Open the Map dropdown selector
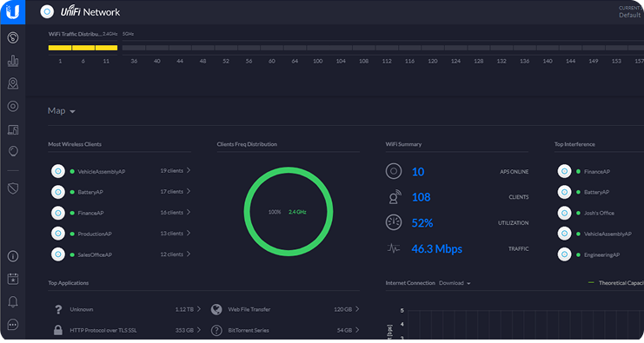644x343 pixels. tap(62, 111)
